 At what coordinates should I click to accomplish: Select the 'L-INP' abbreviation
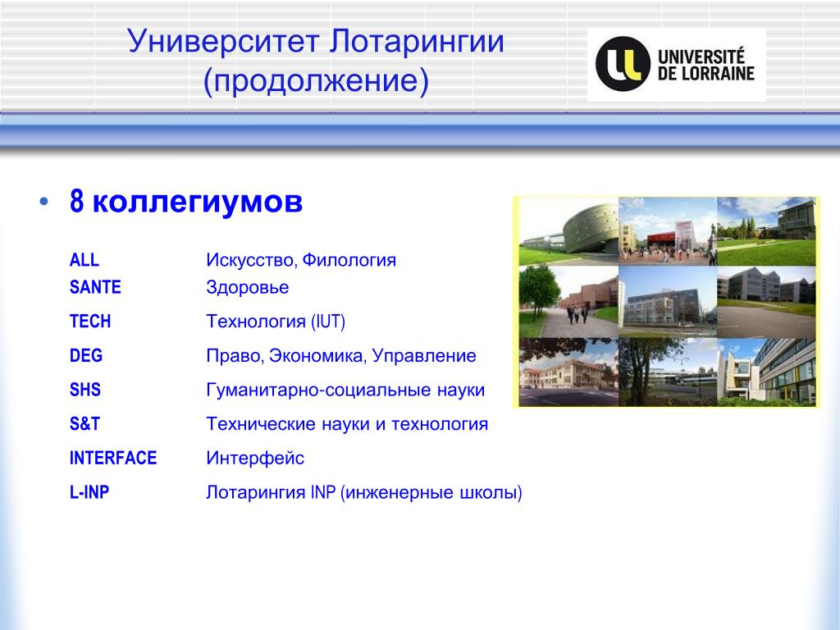pyautogui.click(x=89, y=492)
